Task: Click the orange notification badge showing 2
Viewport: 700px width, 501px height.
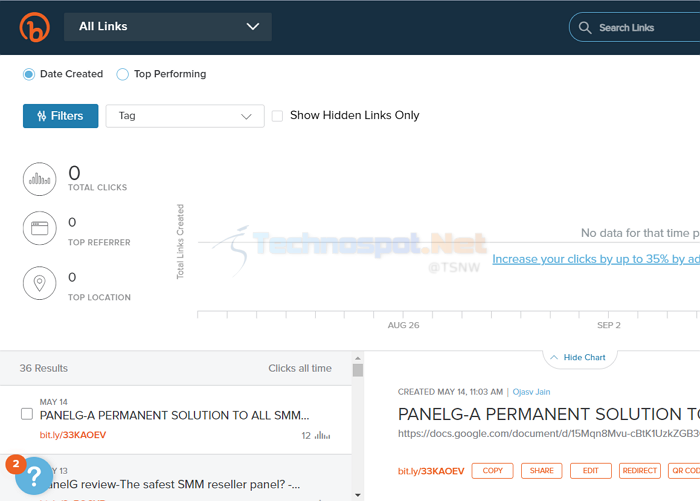Action: pyautogui.click(x=16, y=464)
